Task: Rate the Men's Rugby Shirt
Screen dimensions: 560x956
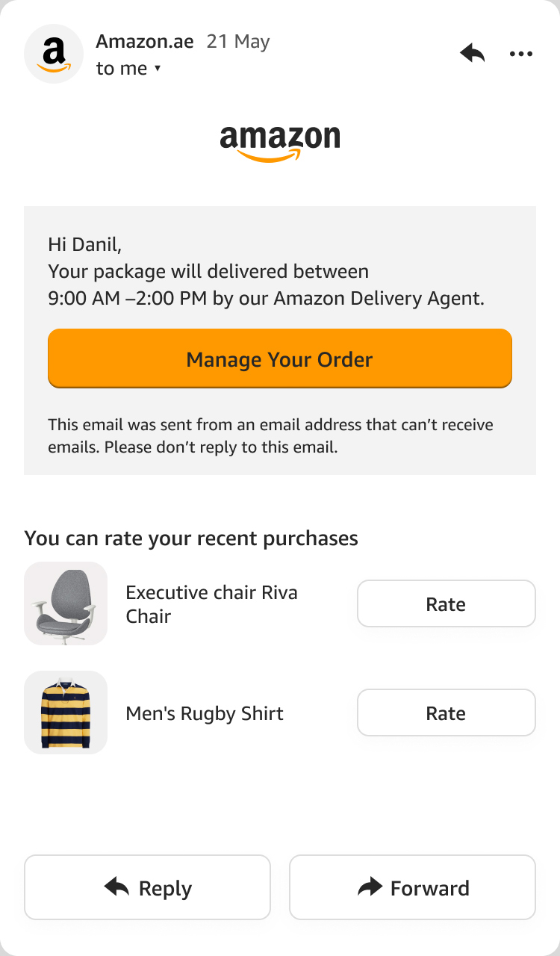Action: (x=446, y=713)
